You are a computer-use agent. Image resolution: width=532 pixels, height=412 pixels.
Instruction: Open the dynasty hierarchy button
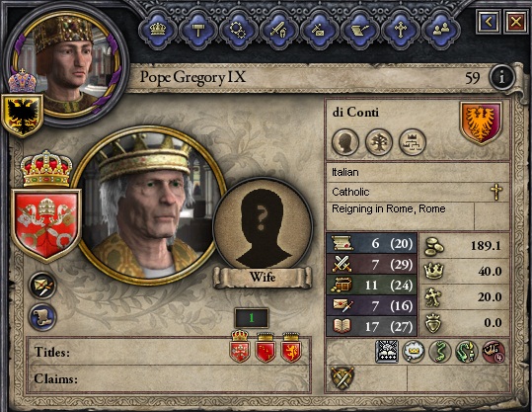point(412,142)
